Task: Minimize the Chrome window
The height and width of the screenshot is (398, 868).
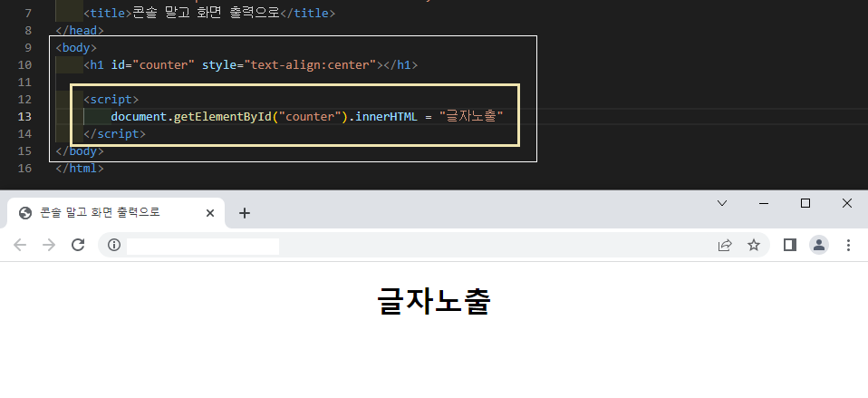Action: pyautogui.click(x=764, y=203)
